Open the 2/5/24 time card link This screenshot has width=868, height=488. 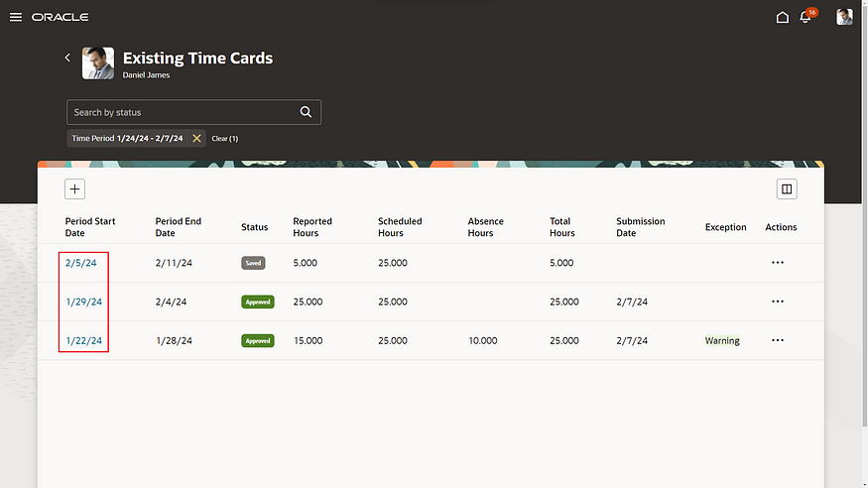click(81, 263)
